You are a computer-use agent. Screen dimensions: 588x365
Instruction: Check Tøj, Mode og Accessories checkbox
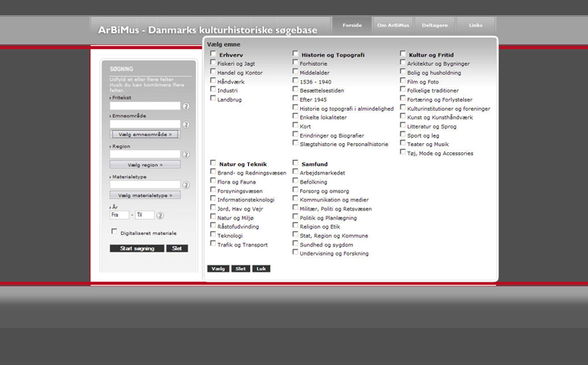coord(403,152)
